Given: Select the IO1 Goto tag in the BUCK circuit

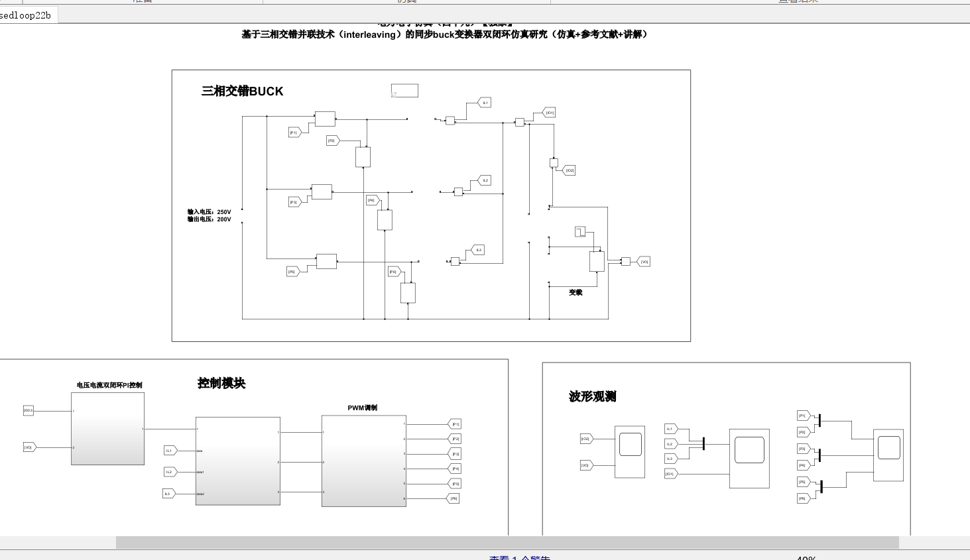Looking at the screenshot, I should click(x=549, y=113).
